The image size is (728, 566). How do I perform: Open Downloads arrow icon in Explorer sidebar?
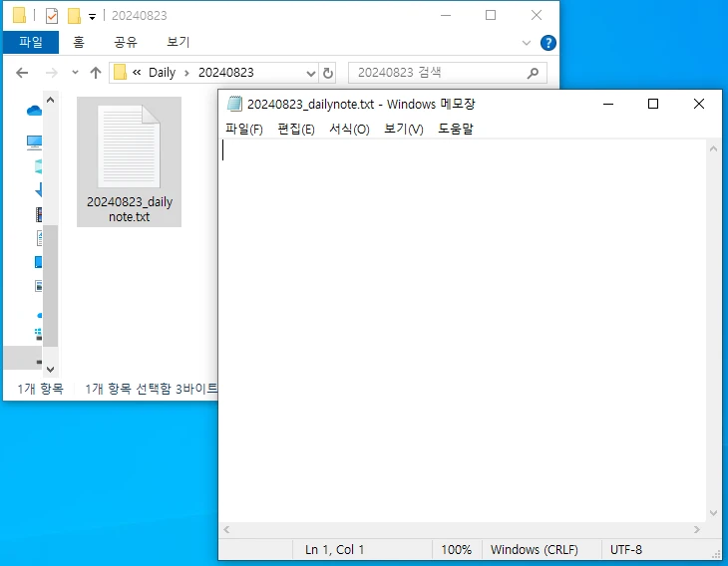[39, 189]
